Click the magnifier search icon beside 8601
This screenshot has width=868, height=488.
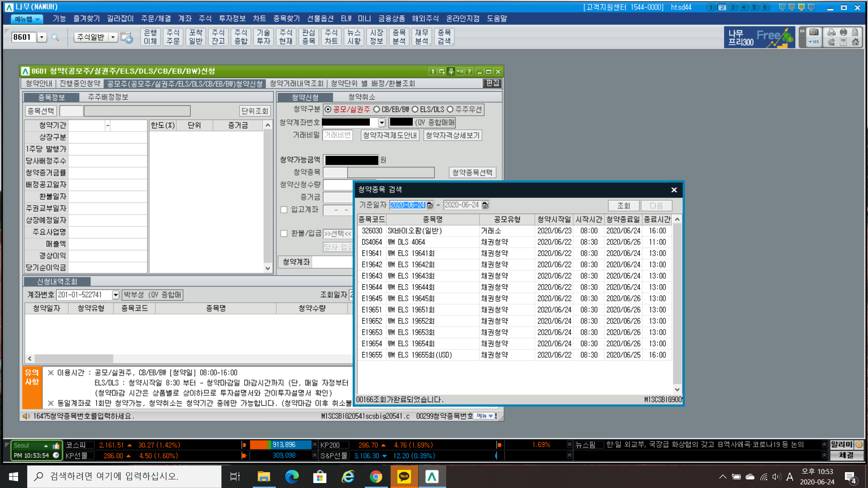pyautogui.click(x=55, y=37)
